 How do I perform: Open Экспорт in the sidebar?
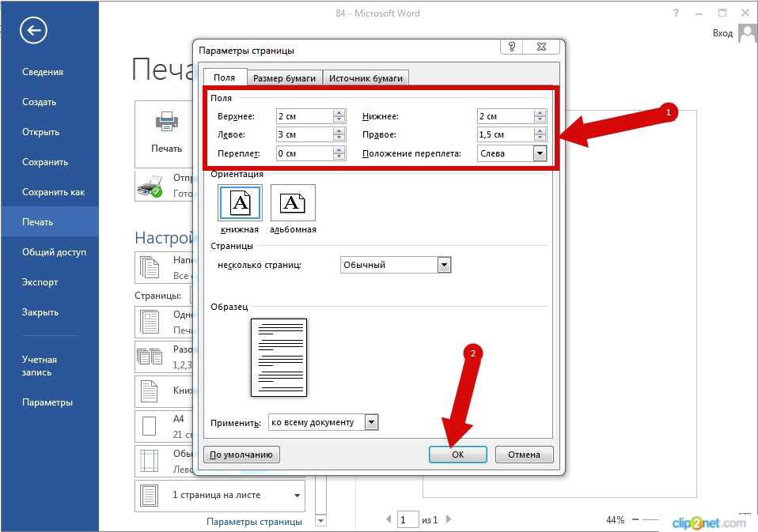click(40, 281)
